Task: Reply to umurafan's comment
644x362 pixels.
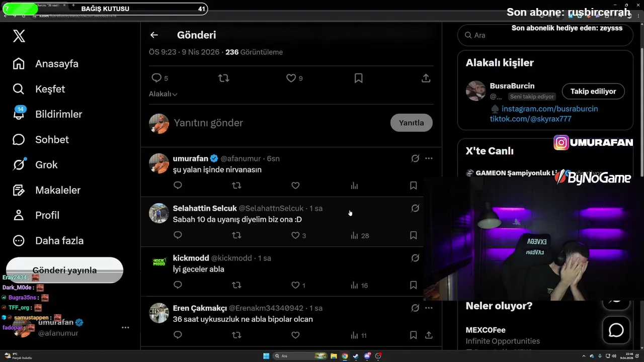Action: tap(178, 186)
